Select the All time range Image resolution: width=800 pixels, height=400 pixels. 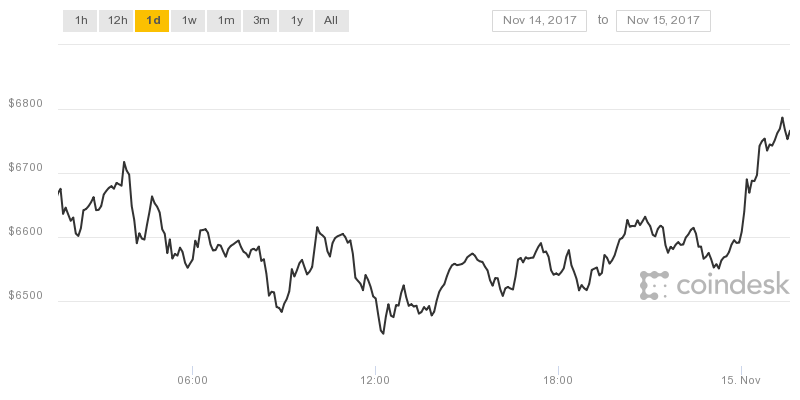(x=332, y=21)
